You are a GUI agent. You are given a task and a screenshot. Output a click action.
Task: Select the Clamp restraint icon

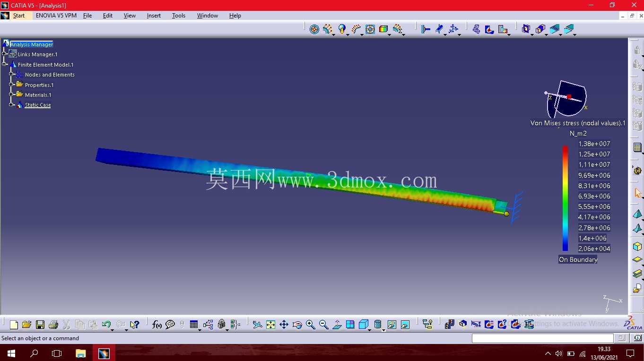tap(426, 29)
